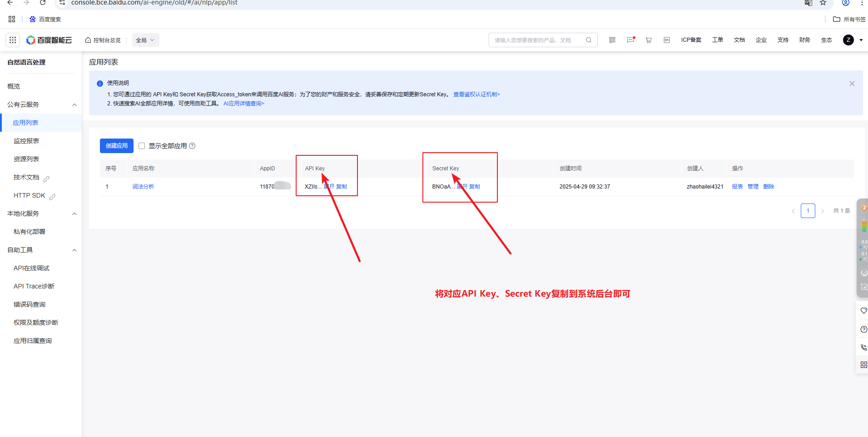Copy the Secret Key with 复制
Screen dimensions: 868x437
475,187
